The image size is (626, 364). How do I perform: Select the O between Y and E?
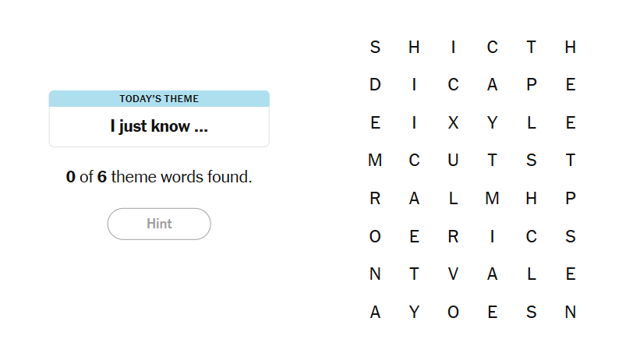coord(453,313)
